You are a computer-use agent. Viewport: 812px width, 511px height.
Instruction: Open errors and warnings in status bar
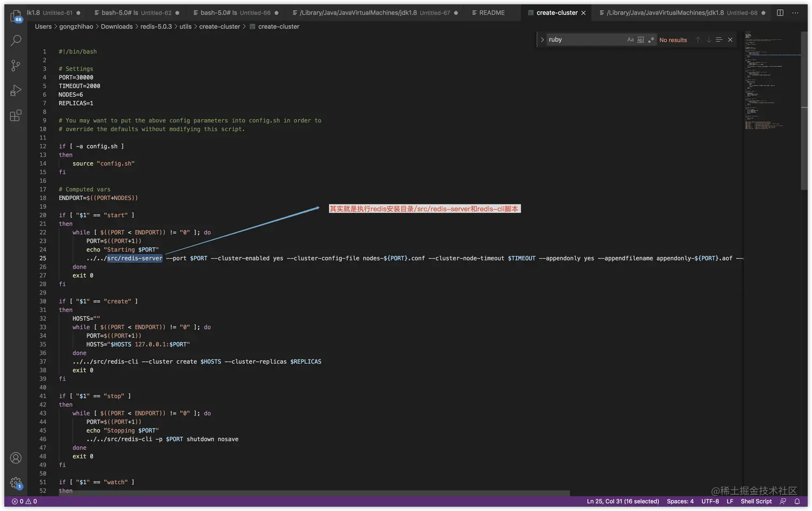click(x=25, y=501)
